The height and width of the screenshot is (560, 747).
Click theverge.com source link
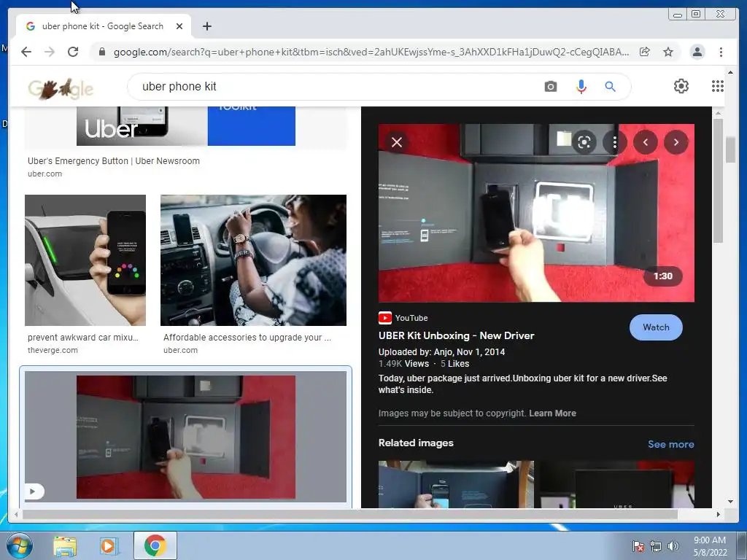53,350
